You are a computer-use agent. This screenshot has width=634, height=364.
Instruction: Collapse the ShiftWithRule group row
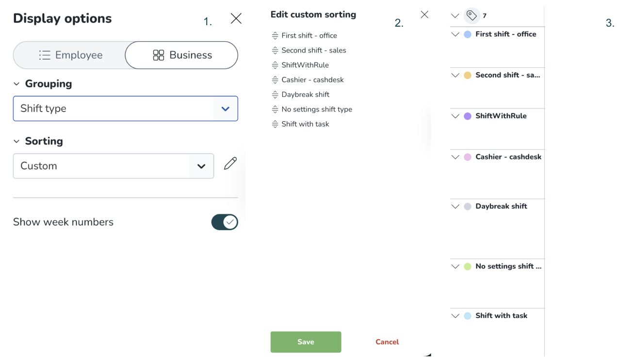(455, 116)
